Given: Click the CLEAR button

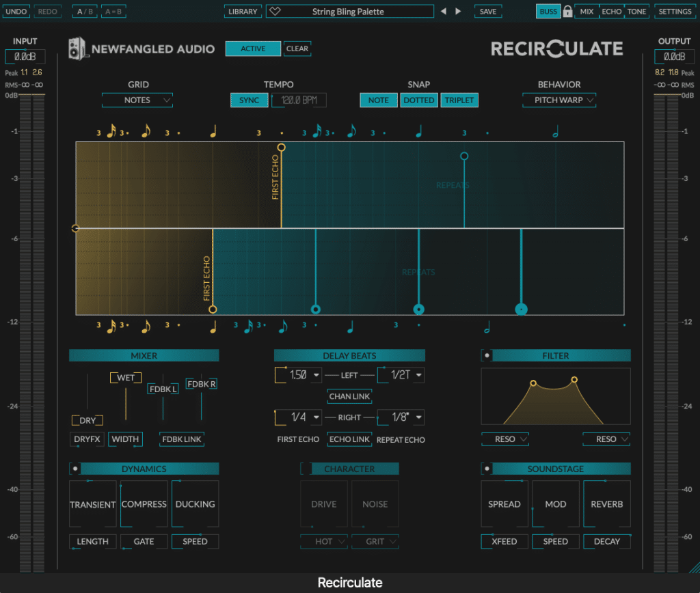Looking at the screenshot, I should click(x=297, y=49).
